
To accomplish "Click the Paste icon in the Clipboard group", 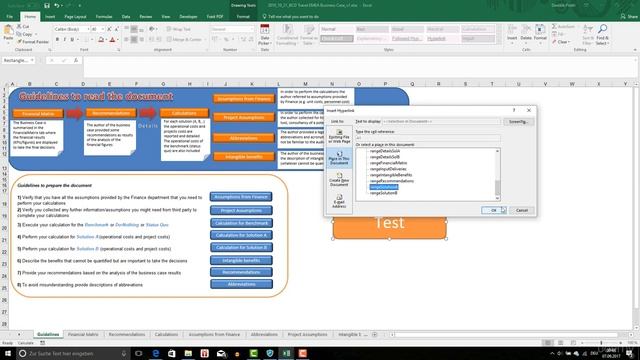I will pos(8,30).
